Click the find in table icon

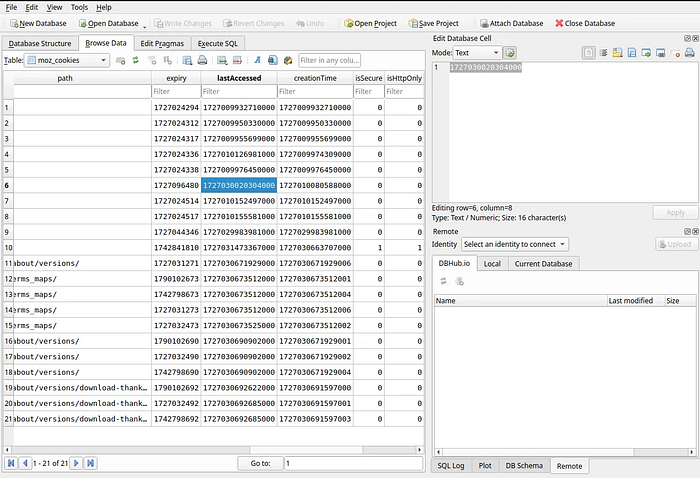(272, 60)
